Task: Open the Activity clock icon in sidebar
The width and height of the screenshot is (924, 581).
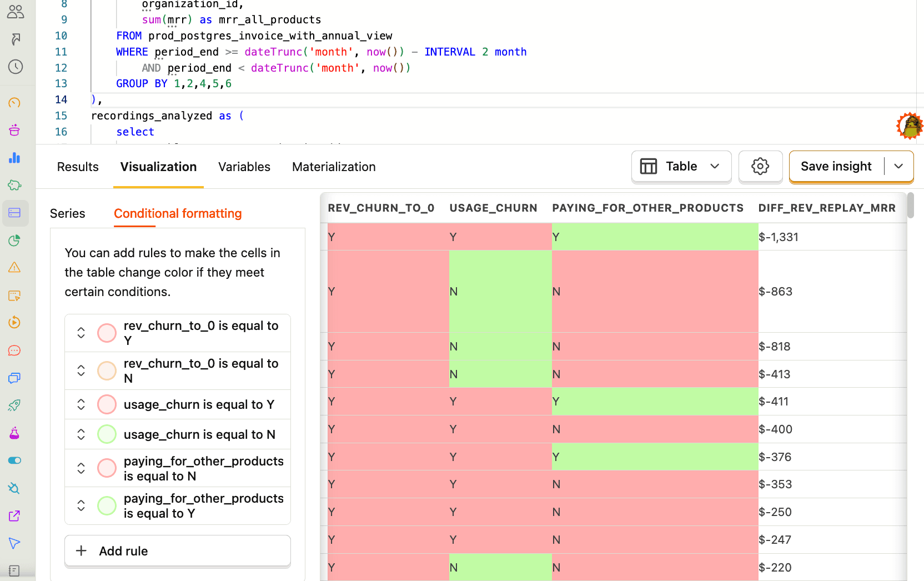Action: 15,67
